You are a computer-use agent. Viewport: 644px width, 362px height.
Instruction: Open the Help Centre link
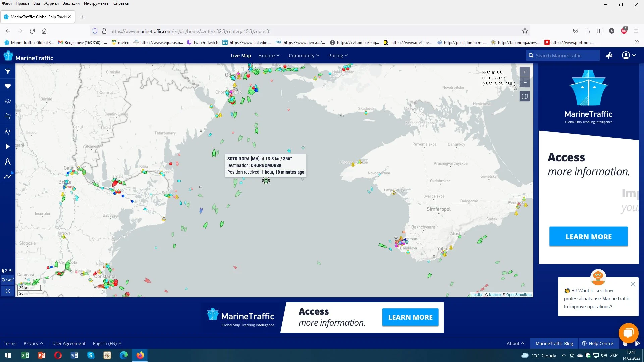click(597, 343)
